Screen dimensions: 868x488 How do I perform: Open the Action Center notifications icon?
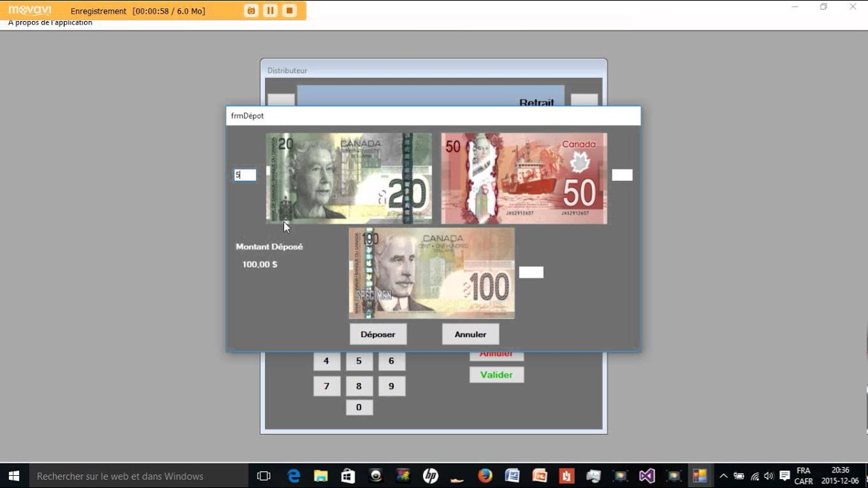tap(785, 476)
